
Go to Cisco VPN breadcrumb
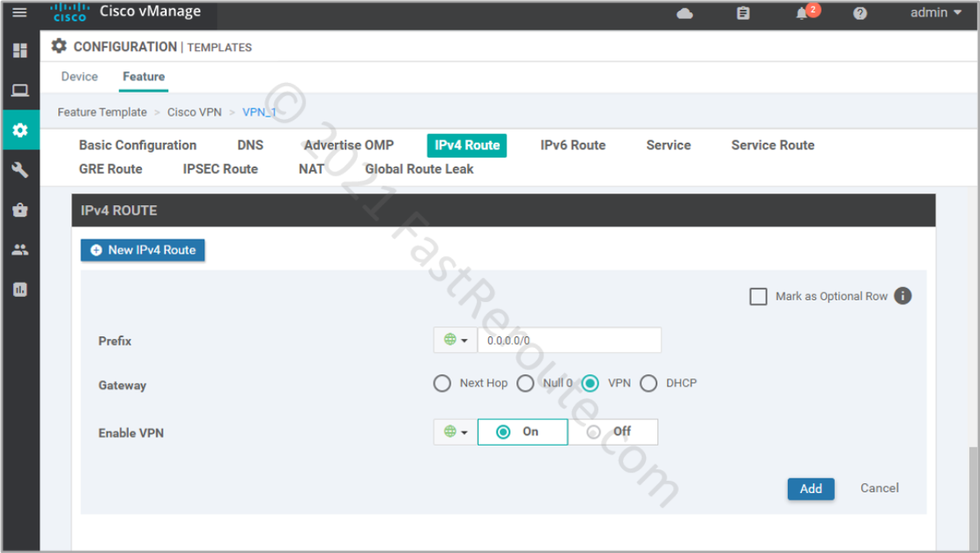(x=195, y=112)
